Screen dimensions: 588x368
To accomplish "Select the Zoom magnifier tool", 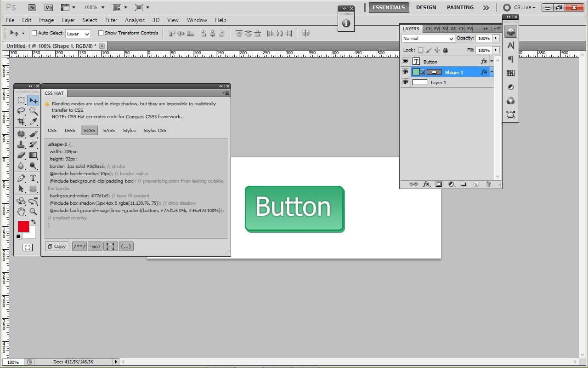I will [33, 212].
